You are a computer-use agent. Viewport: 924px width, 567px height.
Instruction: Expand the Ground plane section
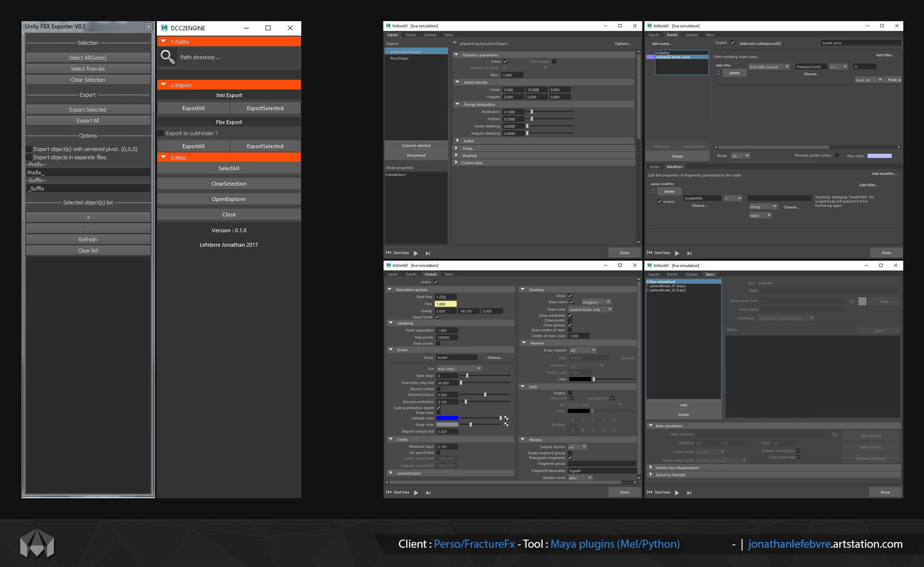[391, 473]
